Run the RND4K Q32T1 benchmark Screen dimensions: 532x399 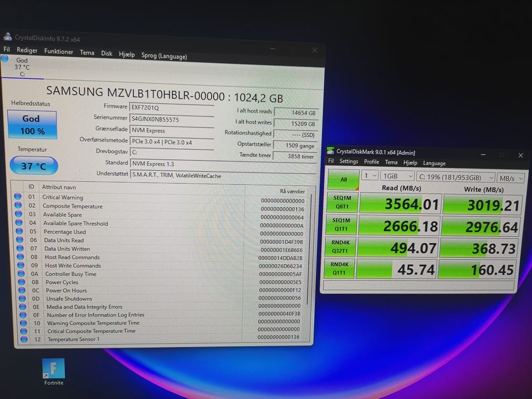(x=340, y=246)
